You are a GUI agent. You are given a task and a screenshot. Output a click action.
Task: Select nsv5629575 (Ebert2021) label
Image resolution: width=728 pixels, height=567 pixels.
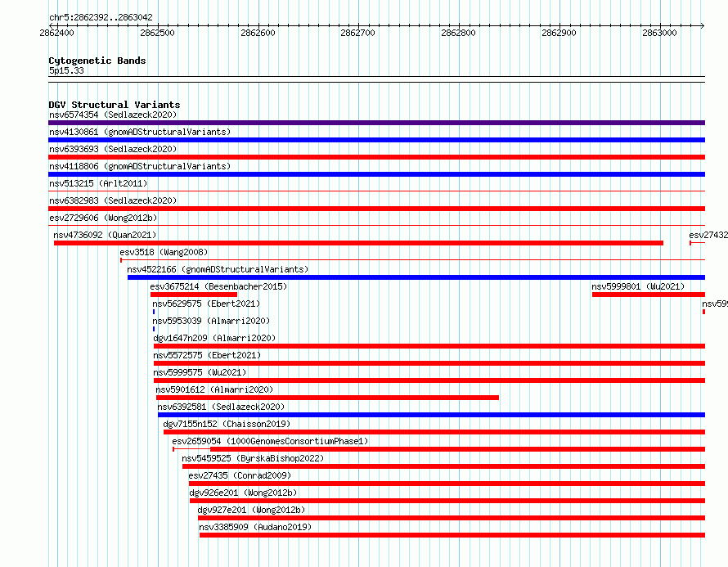(x=206, y=304)
